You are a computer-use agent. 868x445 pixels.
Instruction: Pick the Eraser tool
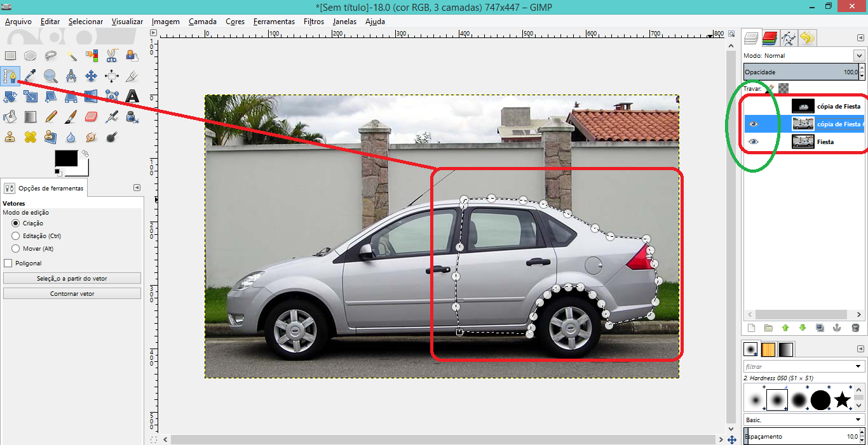[x=92, y=117]
